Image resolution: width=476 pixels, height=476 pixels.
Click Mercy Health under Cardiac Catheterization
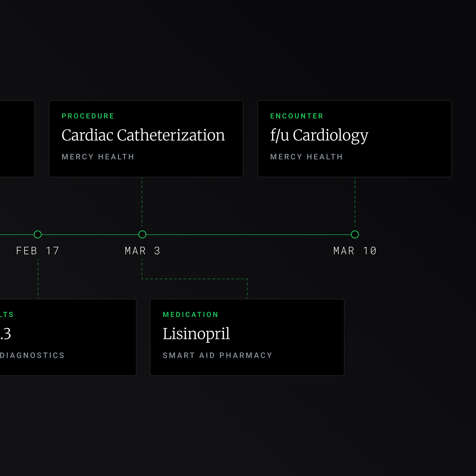tap(98, 156)
